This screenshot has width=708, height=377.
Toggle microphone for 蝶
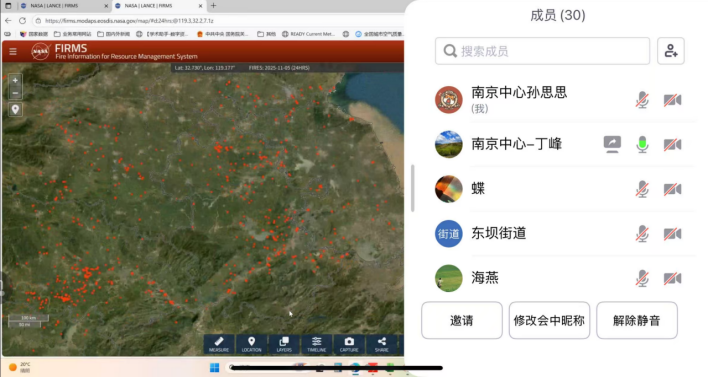click(642, 189)
